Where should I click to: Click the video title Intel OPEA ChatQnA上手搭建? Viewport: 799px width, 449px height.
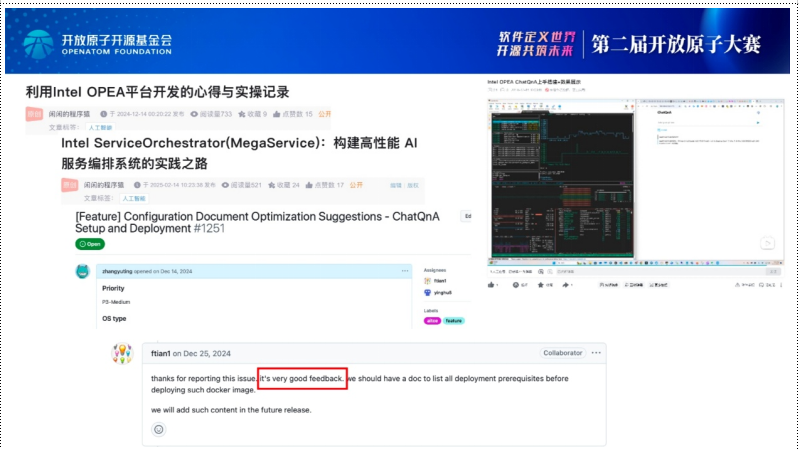click(534, 82)
